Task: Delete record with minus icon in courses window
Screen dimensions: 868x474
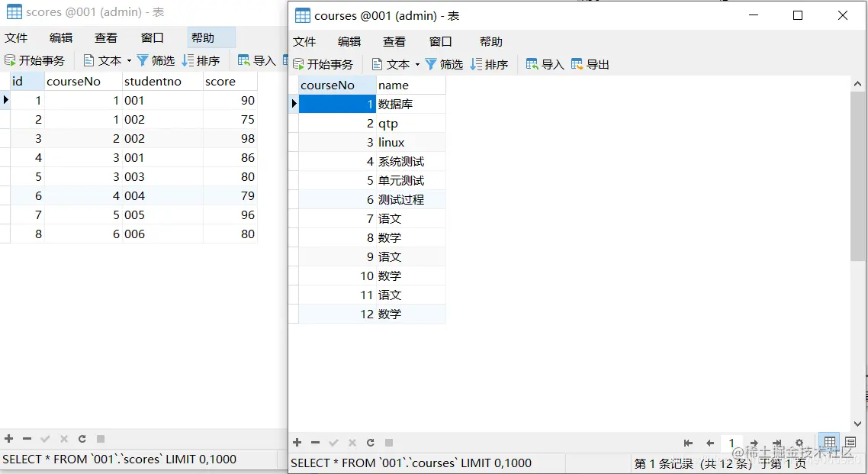Action: pyautogui.click(x=316, y=443)
